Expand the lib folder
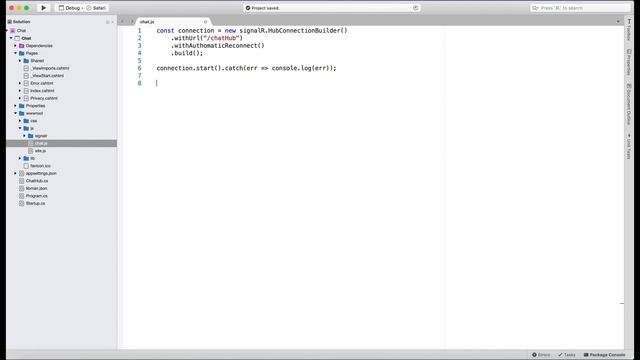This screenshot has width=640, height=360. click(20, 158)
